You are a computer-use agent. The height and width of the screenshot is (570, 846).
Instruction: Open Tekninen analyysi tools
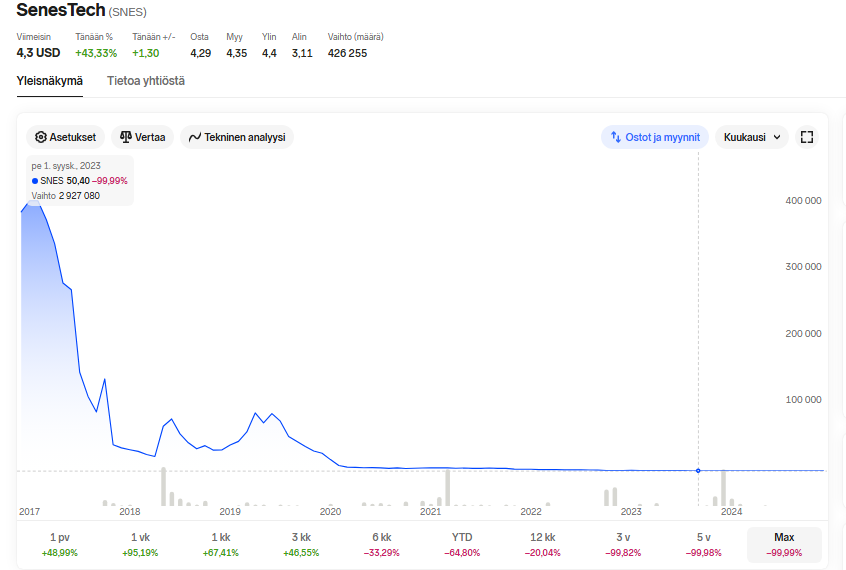[x=237, y=137]
